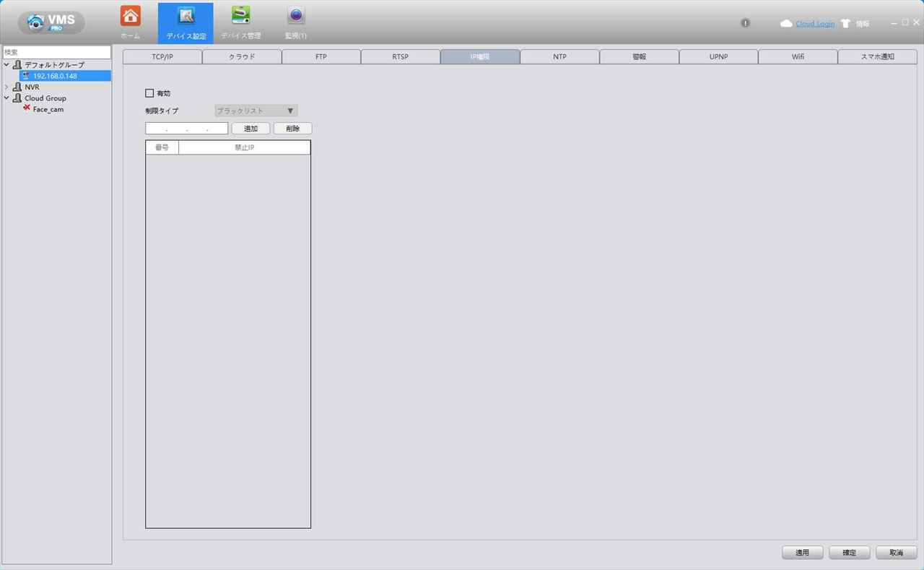
Task: Click the 確定 button
Action: coord(850,553)
